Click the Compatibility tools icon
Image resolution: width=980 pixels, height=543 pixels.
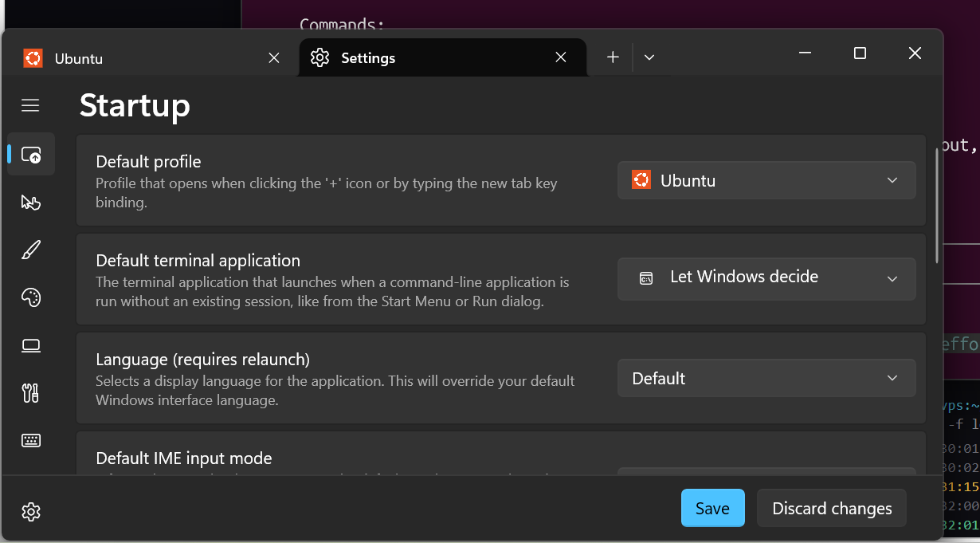tap(30, 393)
